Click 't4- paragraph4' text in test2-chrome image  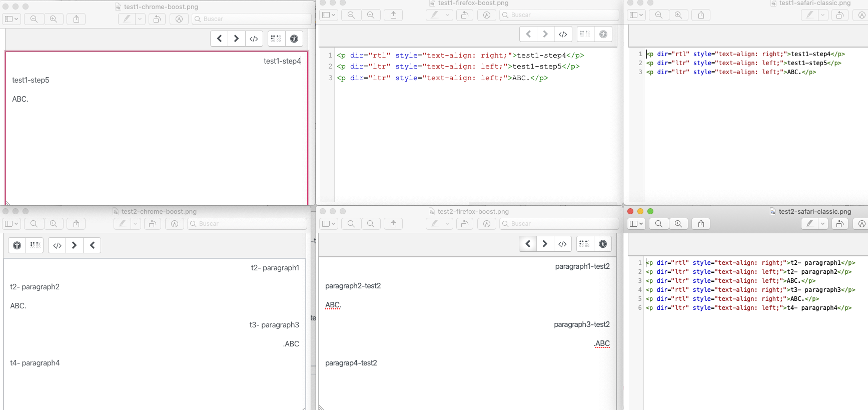pyautogui.click(x=35, y=363)
